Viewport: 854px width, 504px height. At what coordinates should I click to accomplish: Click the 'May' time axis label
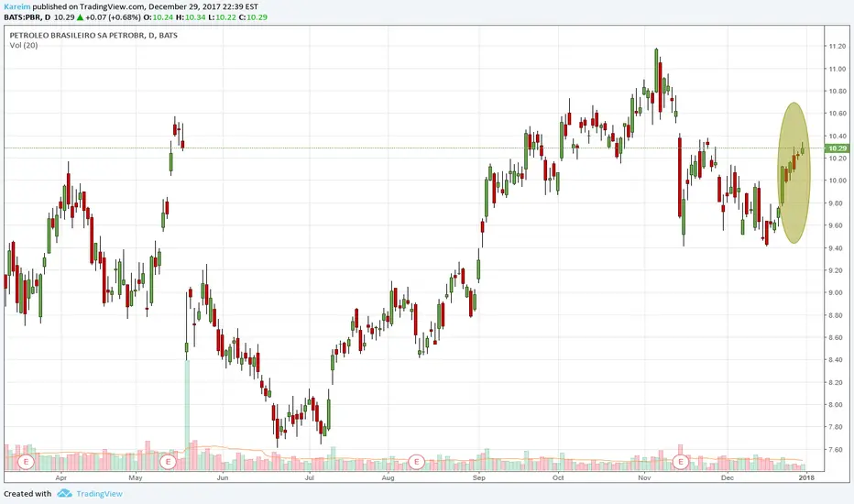click(136, 477)
